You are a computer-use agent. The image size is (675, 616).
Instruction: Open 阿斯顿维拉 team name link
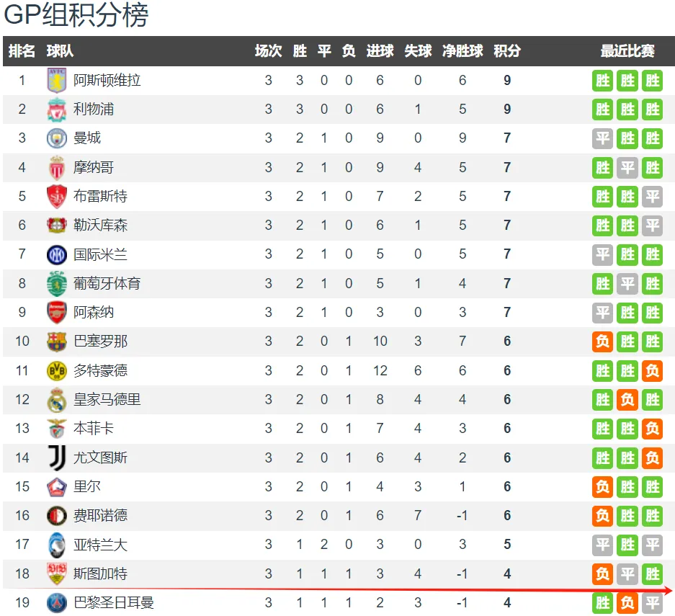[x=107, y=81]
